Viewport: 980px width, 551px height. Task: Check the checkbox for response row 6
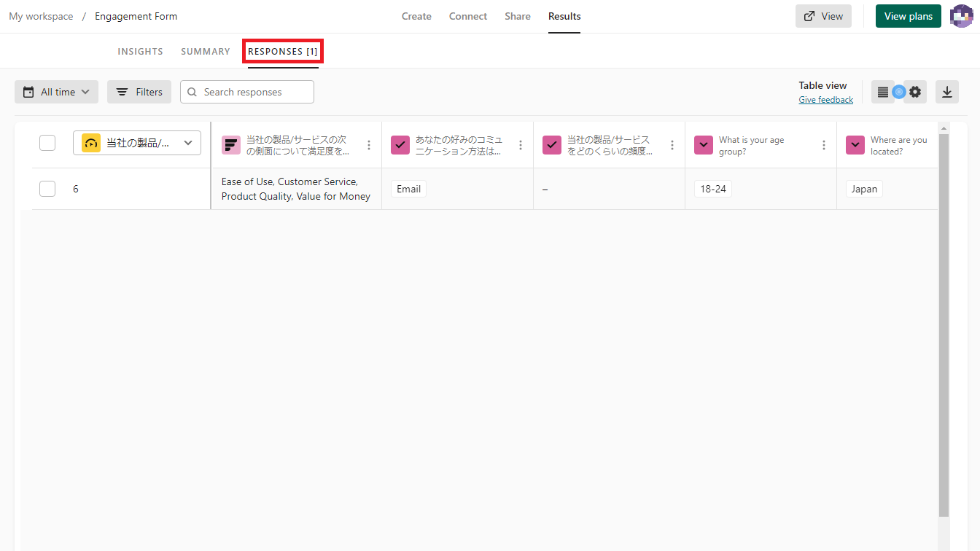click(47, 189)
